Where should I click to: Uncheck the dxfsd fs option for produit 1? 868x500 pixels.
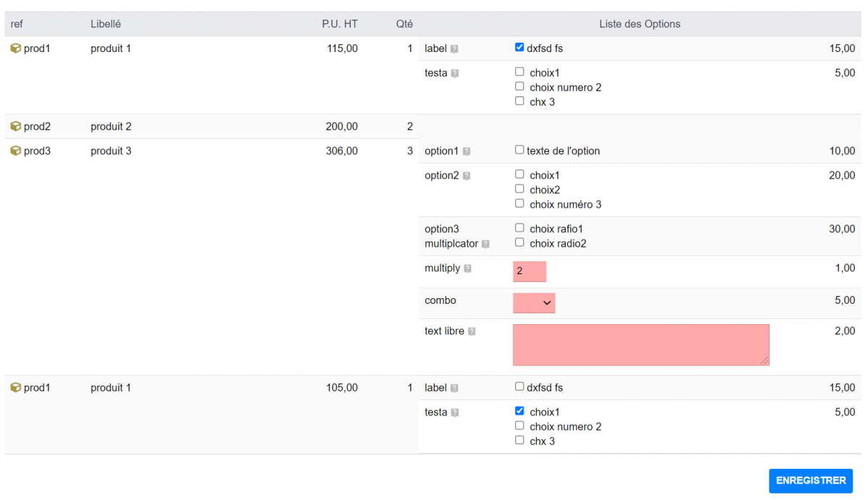(x=519, y=47)
